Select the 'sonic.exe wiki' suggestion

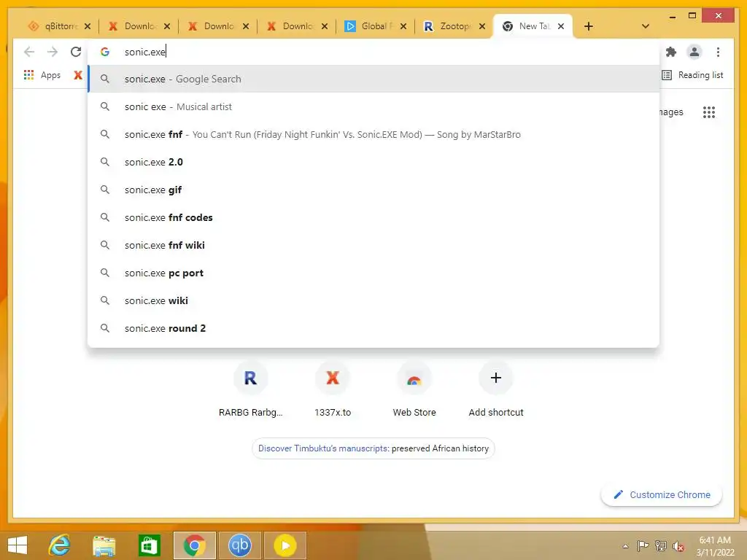pyautogui.click(x=373, y=300)
